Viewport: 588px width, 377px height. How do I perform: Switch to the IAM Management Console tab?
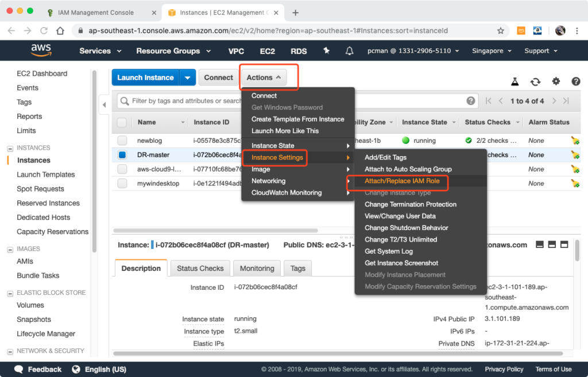tap(102, 13)
